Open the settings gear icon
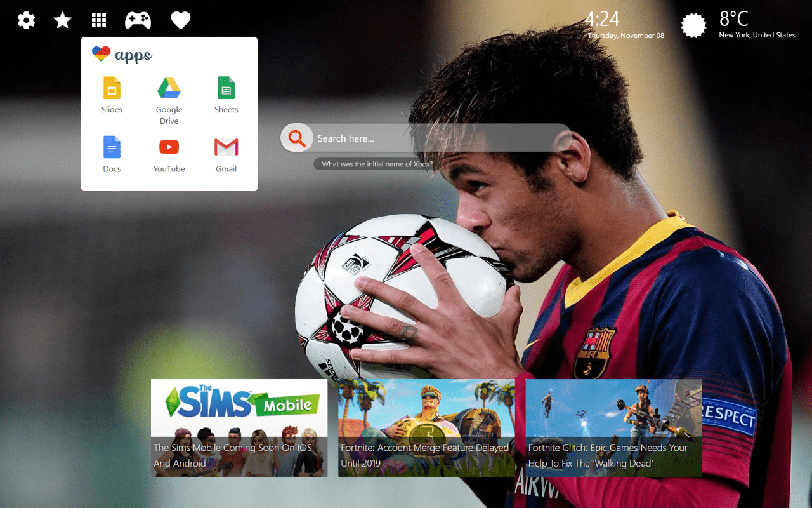Screen dimensions: 812x508 click(26, 20)
